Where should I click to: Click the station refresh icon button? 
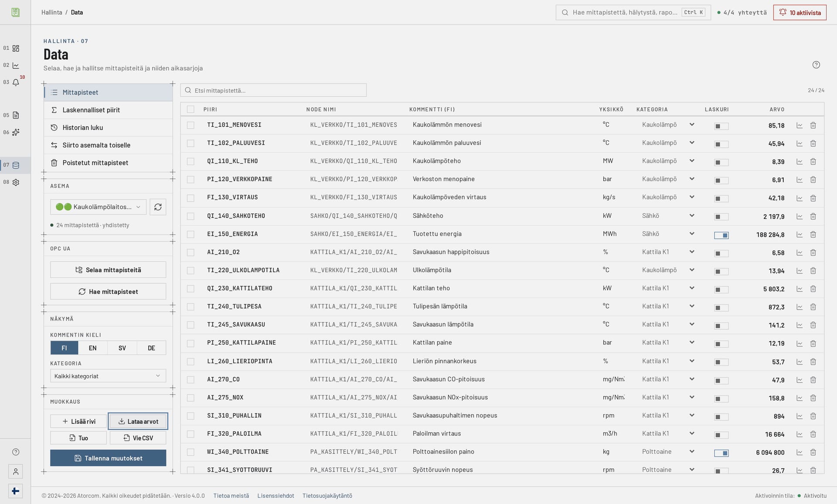coord(158,207)
